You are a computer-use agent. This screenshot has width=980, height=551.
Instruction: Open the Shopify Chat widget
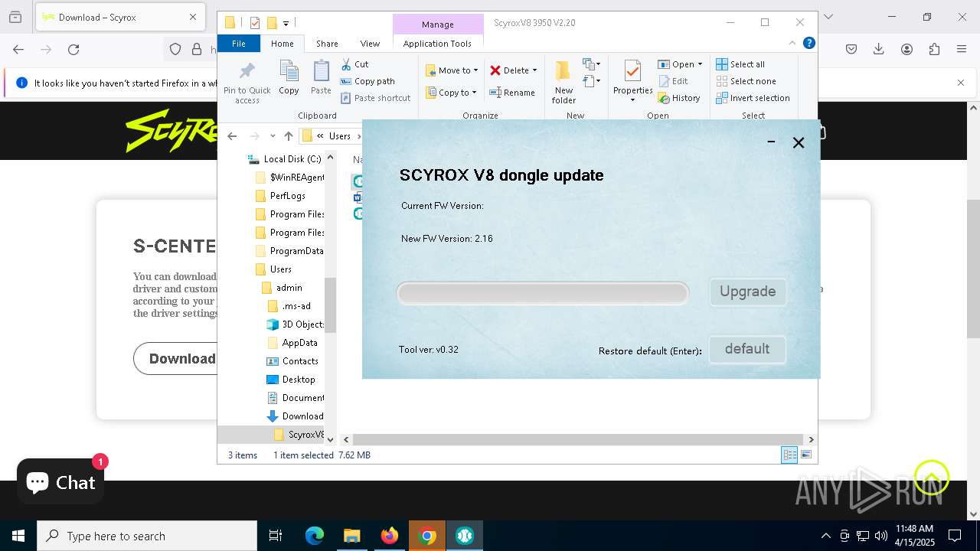(x=60, y=482)
